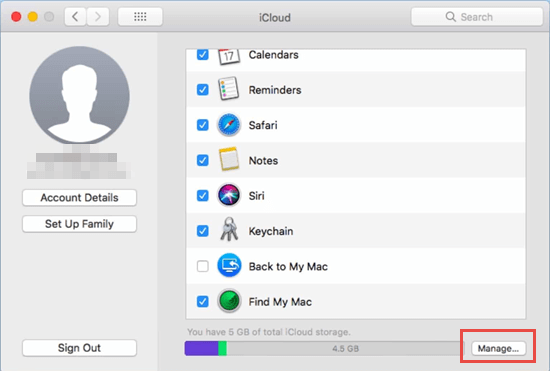The width and height of the screenshot is (550, 371).
Task: Click the Keychain keys icon
Action: 229,230
